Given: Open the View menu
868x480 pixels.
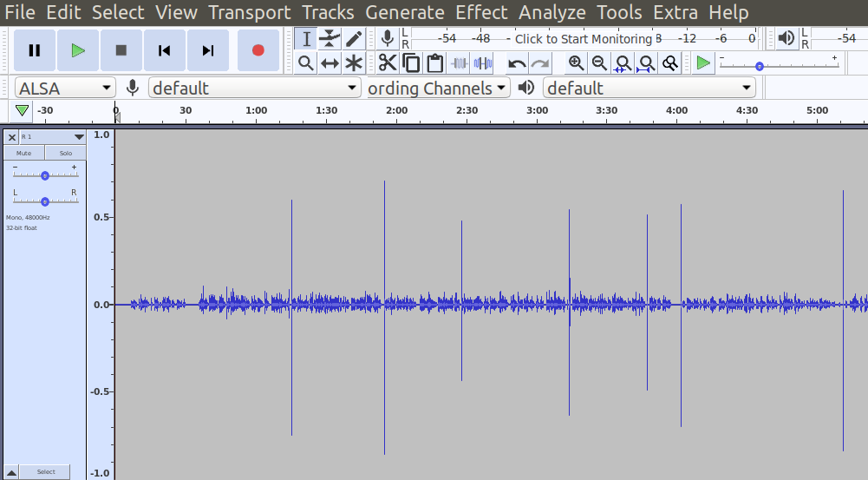Looking at the screenshot, I should tap(176, 12).
